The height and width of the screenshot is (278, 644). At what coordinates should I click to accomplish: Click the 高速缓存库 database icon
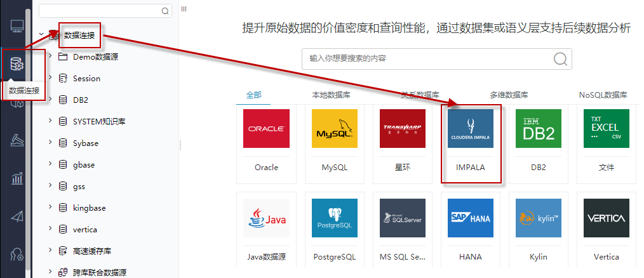(x=63, y=251)
